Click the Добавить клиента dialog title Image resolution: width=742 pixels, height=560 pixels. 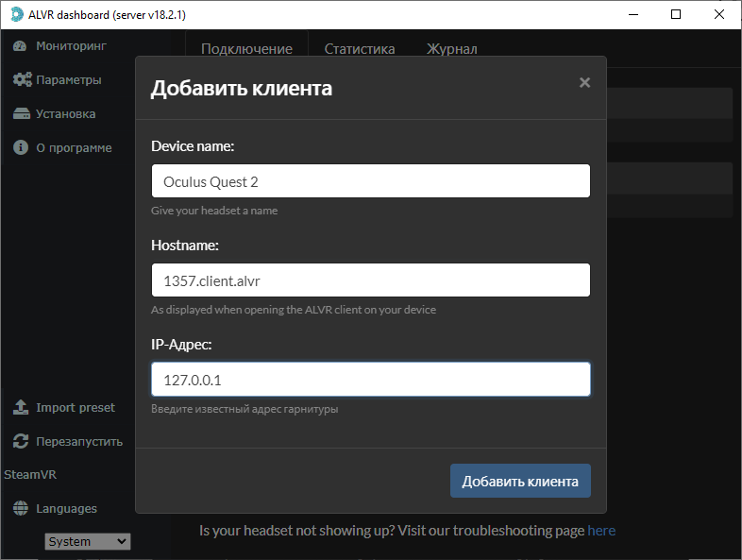tap(242, 88)
